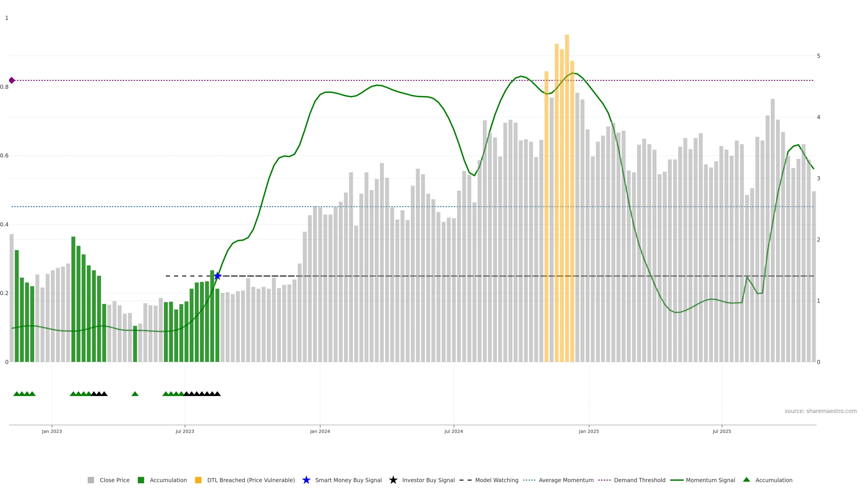This screenshot has height=488, width=868.
Task: Click the blue Smart Money Buy Signal star on chart
Action: click(x=217, y=276)
